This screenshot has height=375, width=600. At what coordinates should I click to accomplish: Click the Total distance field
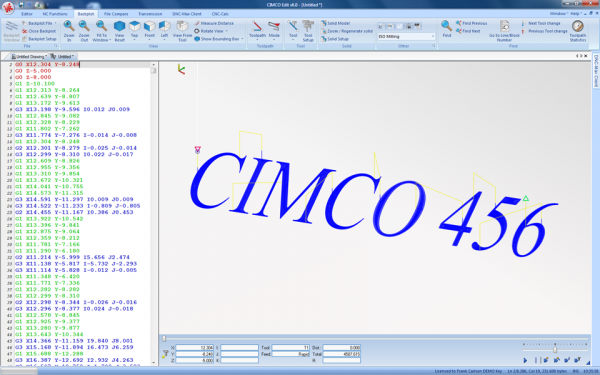click(x=341, y=354)
